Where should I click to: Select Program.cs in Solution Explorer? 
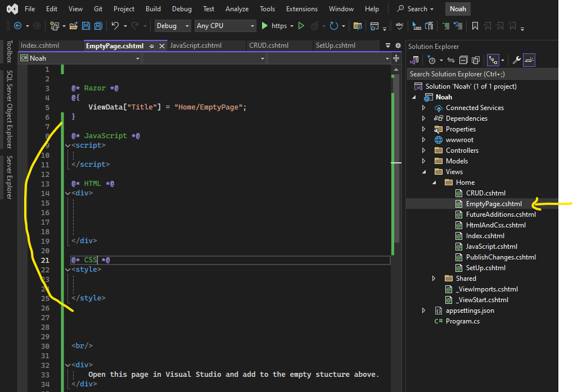pos(463,322)
